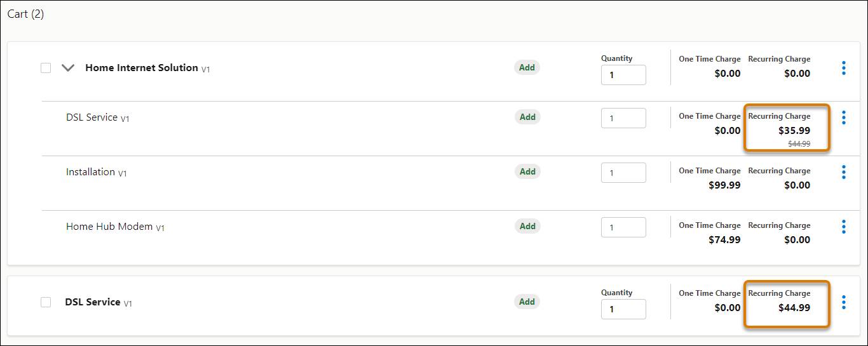Click Add badge on bundled DSL Service
Image resolution: width=868 pixels, height=346 pixels.
(527, 117)
